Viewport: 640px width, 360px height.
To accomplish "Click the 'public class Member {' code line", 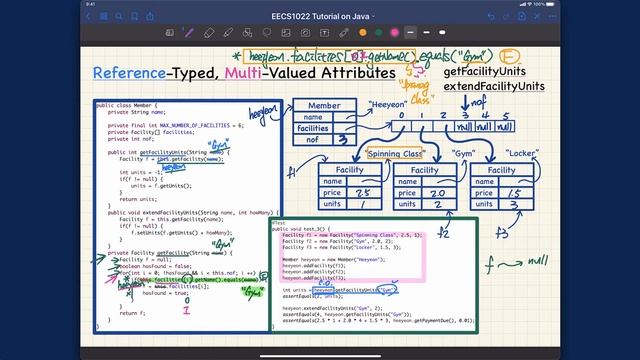I will click(x=126, y=105).
